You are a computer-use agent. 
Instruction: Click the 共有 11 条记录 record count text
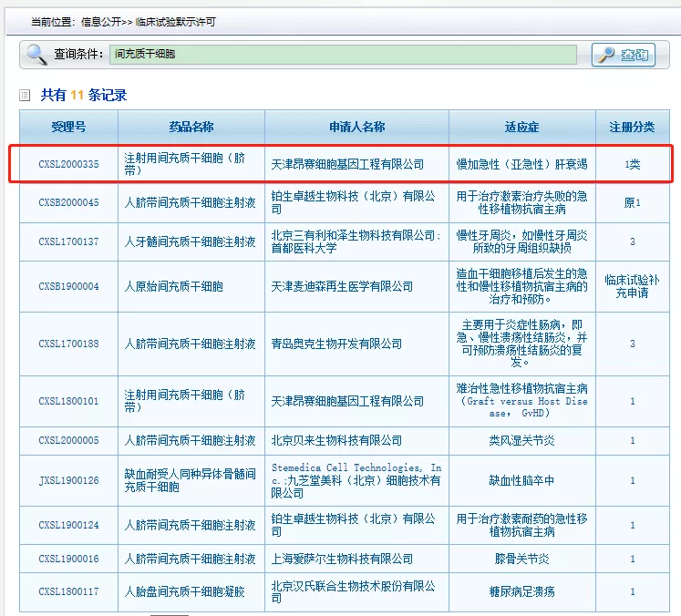[x=84, y=95]
